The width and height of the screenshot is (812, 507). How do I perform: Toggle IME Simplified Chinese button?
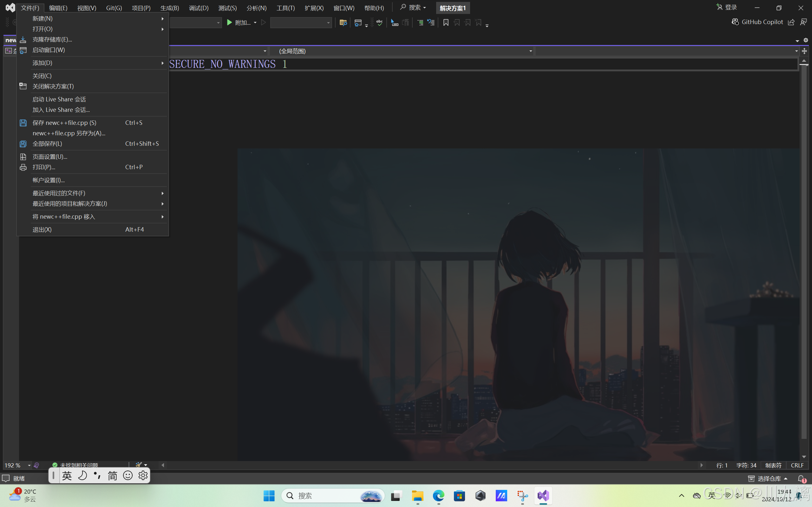coord(112,476)
